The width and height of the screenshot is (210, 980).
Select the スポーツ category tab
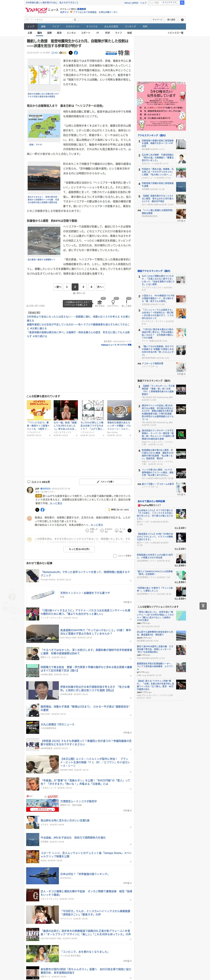(85, 33)
